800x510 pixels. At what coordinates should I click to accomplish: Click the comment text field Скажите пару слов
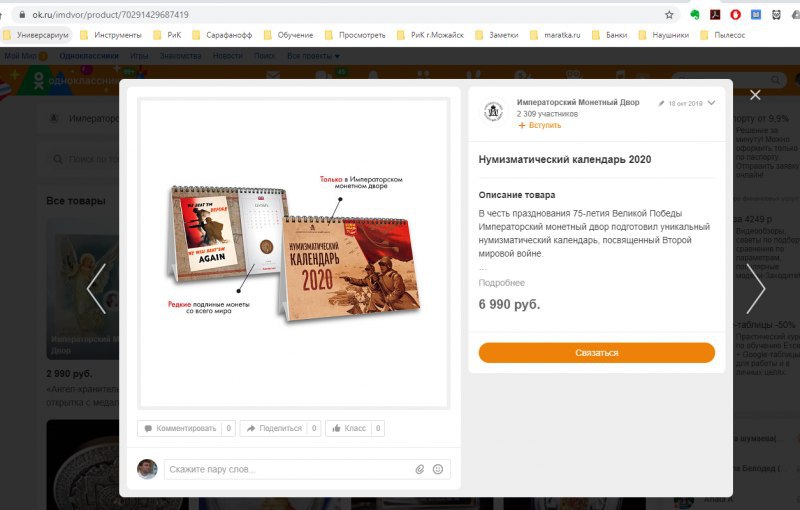click(x=307, y=469)
